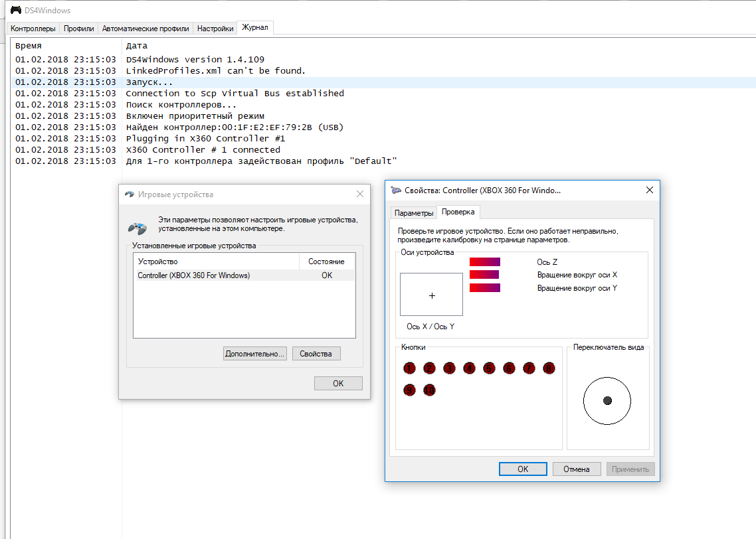This screenshot has height=539, width=756.
Task: Open Свойства of the selected controller
Action: pyautogui.click(x=316, y=354)
